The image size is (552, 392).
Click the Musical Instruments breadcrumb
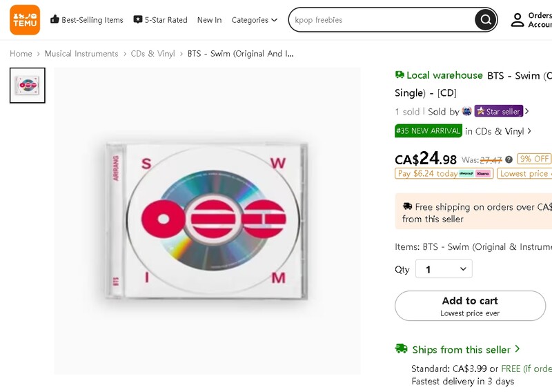[x=81, y=54]
